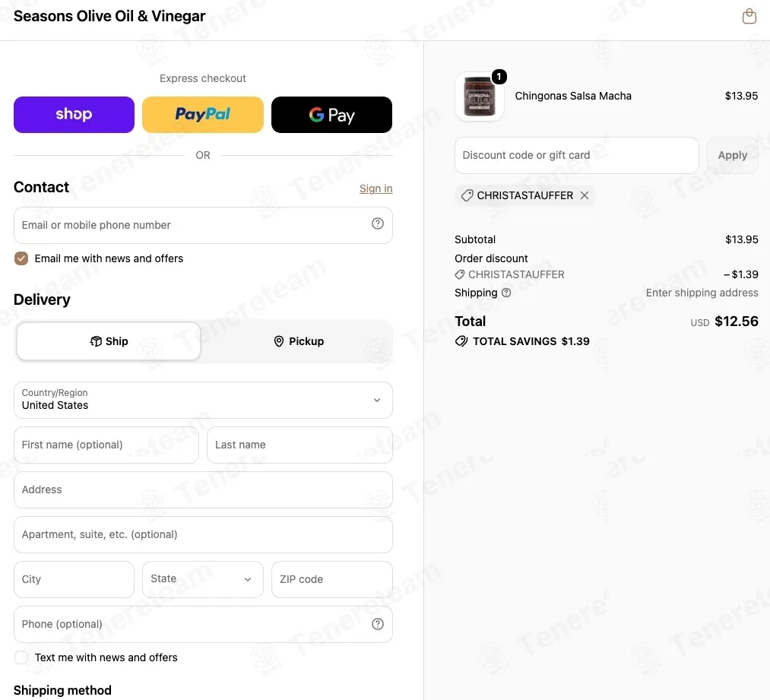This screenshot has height=700, width=770.
Task: Click the ZIP code input field
Action: click(331, 579)
